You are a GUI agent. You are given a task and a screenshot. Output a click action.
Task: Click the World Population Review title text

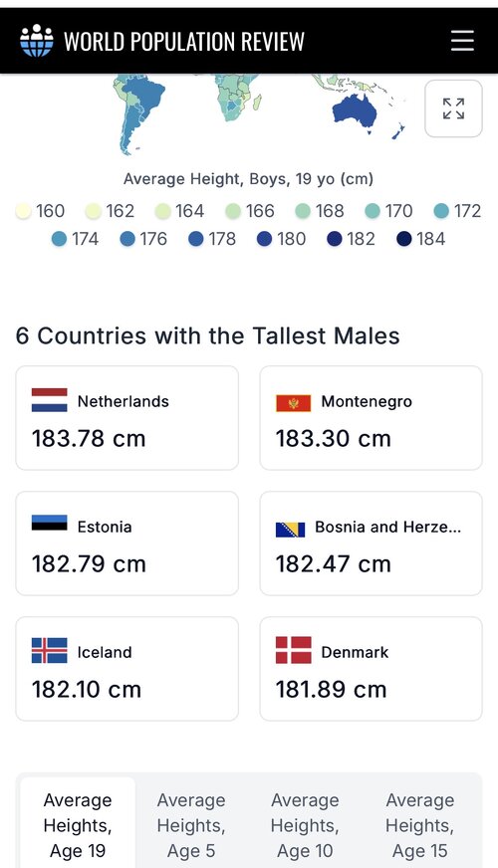(x=184, y=42)
